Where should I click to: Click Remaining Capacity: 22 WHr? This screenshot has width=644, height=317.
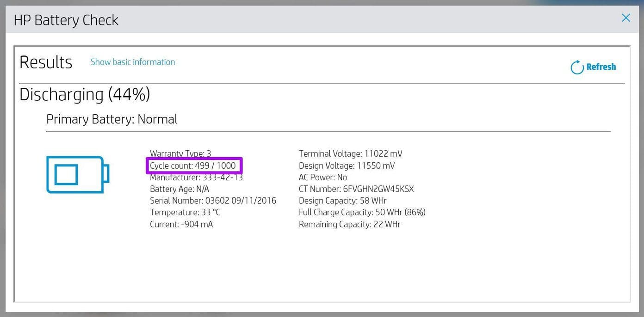coord(350,225)
